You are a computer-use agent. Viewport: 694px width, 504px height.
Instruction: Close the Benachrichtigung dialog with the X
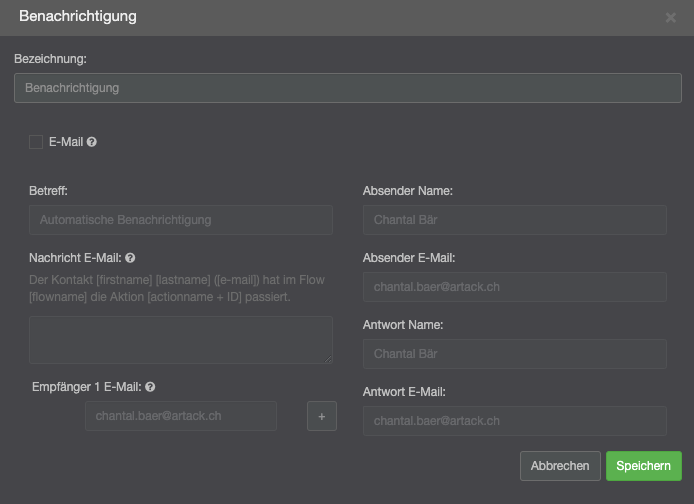[670, 17]
